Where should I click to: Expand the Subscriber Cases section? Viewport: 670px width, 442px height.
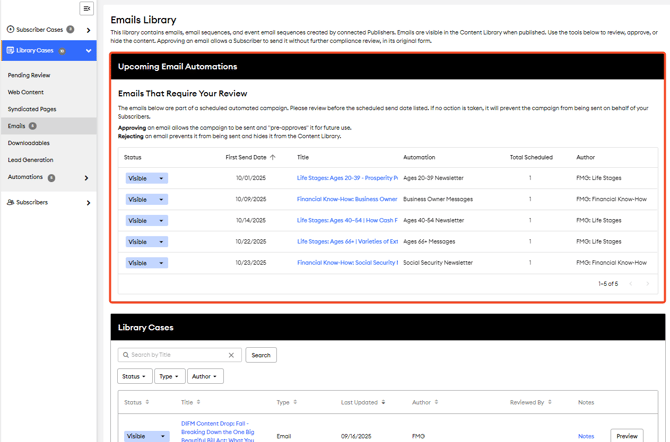pos(86,30)
